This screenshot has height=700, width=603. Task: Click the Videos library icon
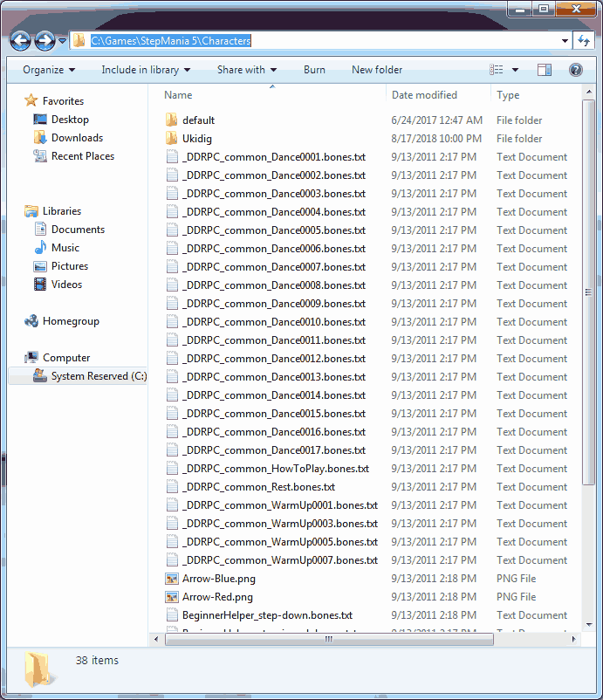point(40,284)
